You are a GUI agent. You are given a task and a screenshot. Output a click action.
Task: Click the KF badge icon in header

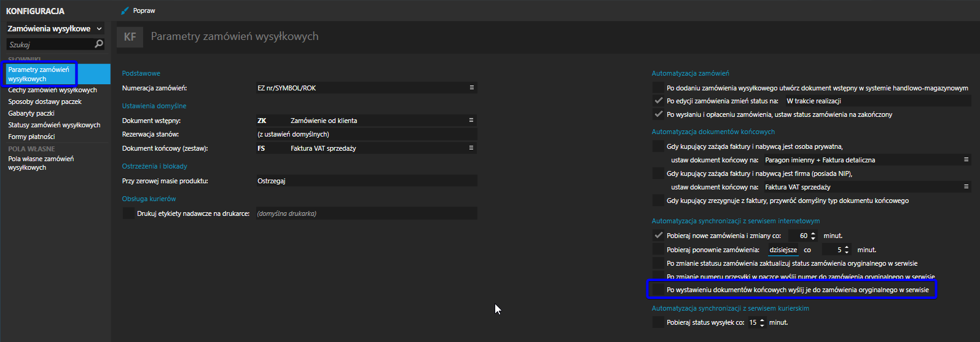(x=130, y=37)
